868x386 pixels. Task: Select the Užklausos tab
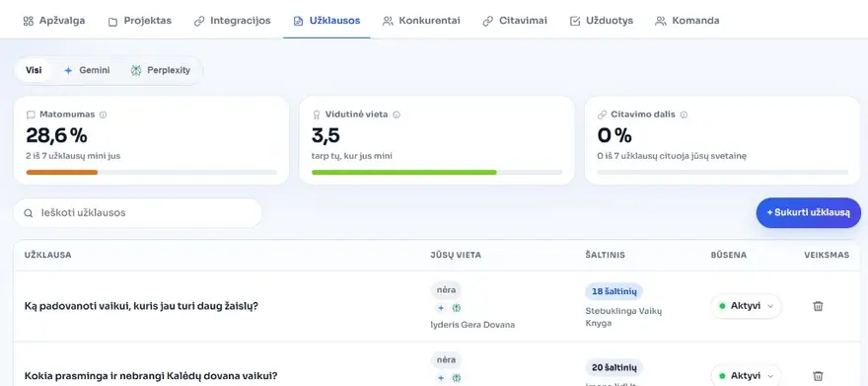[326, 21]
